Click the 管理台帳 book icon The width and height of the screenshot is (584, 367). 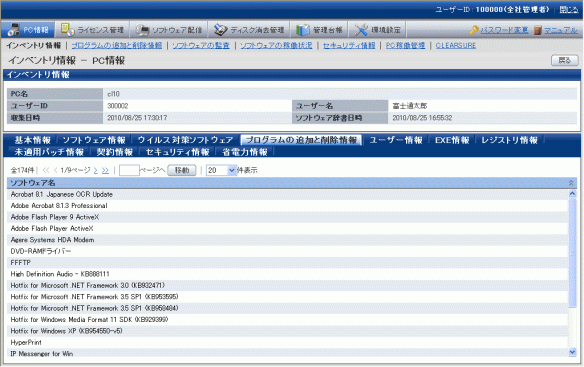click(303, 30)
